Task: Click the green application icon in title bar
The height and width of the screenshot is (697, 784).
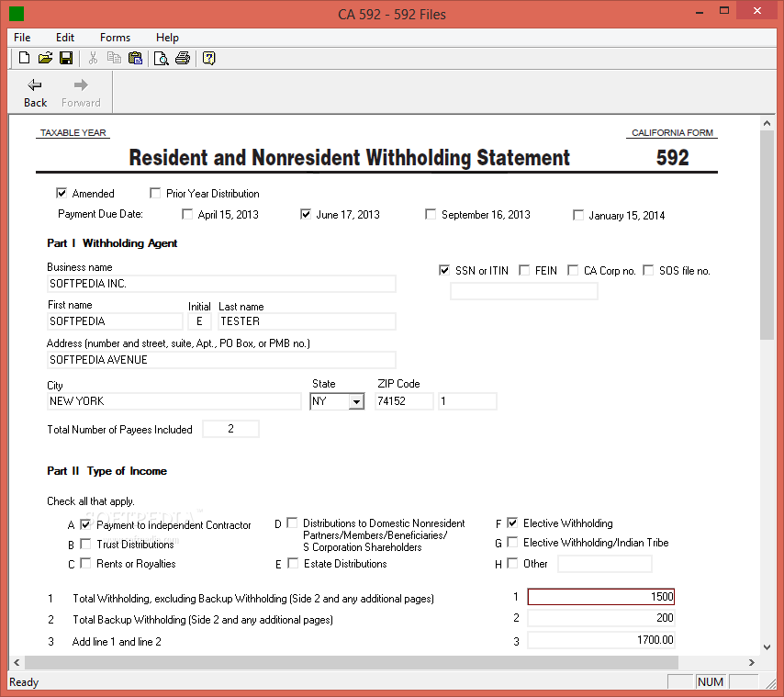Action: (x=17, y=14)
